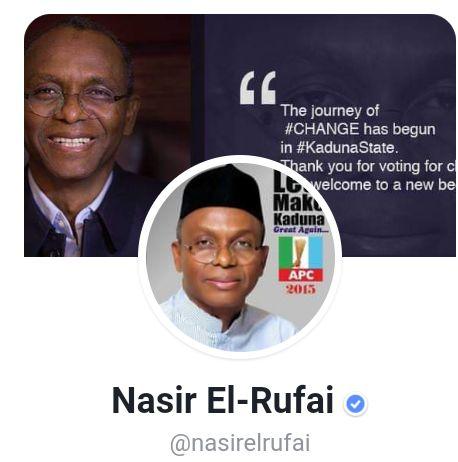458x462 pixels.
Task: Click the red APC label banner
Action: coord(301,275)
